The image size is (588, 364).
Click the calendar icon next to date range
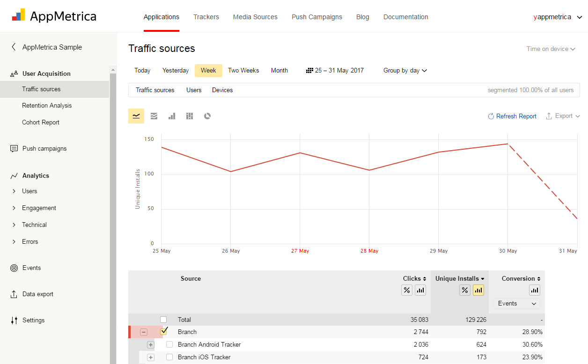coord(309,71)
